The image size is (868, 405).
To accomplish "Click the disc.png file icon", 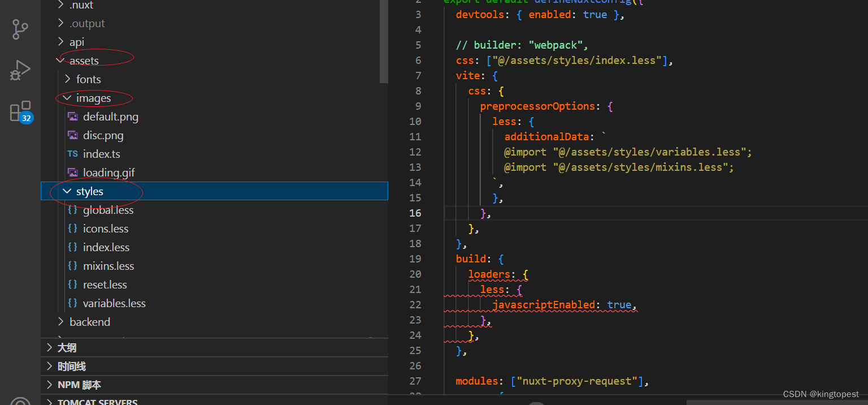I will click(x=72, y=135).
